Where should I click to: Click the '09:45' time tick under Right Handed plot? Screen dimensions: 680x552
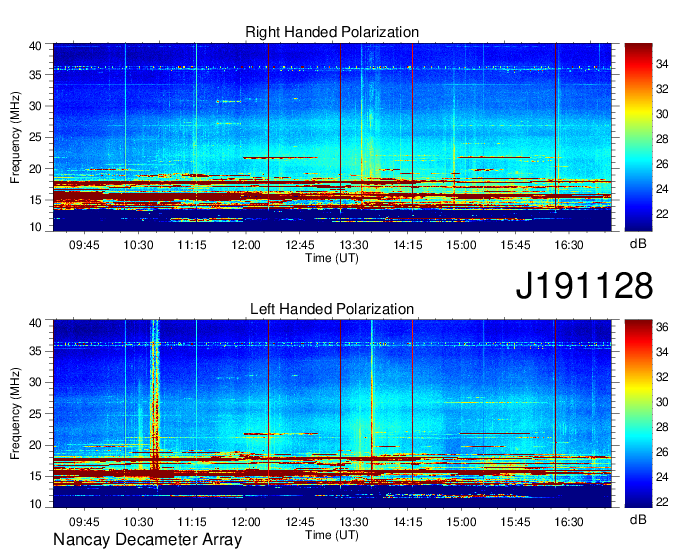point(84,245)
